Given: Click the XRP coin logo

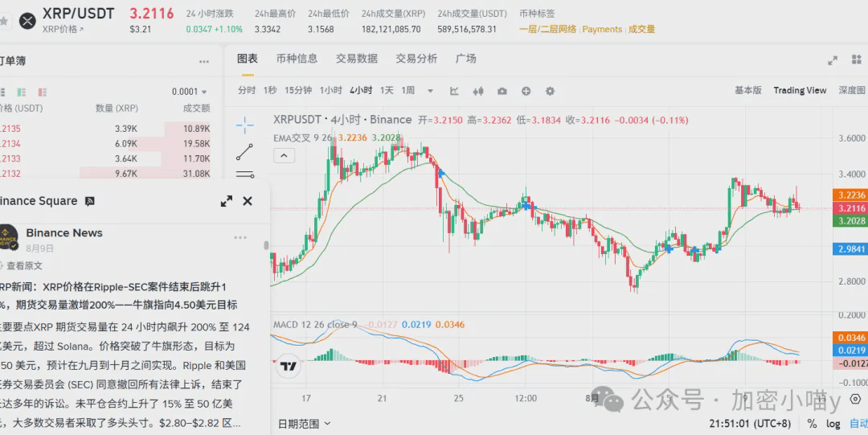Looking at the screenshot, I should [27, 21].
